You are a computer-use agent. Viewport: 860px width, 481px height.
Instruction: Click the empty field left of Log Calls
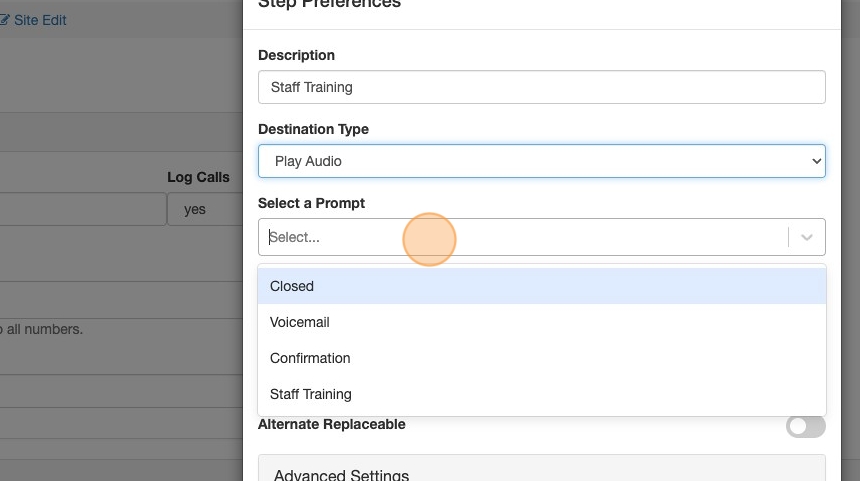(x=82, y=210)
